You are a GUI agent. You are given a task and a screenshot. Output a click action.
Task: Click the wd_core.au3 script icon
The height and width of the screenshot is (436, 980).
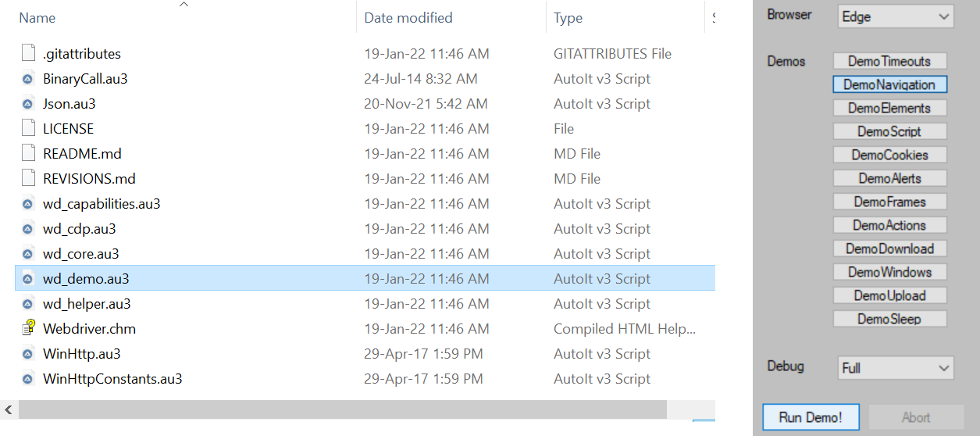[28, 254]
